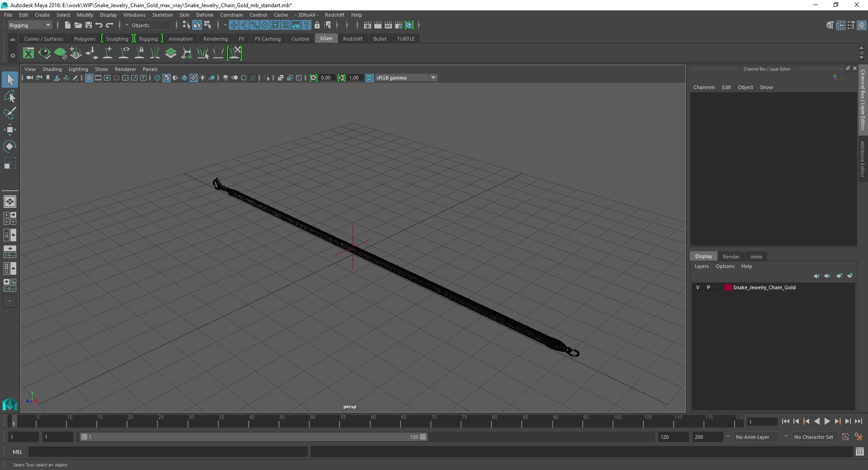Image resolution: width=868 pixels, height=470 pixels.
Task: Open the shelf options gear menu
Action: (13, 56)
